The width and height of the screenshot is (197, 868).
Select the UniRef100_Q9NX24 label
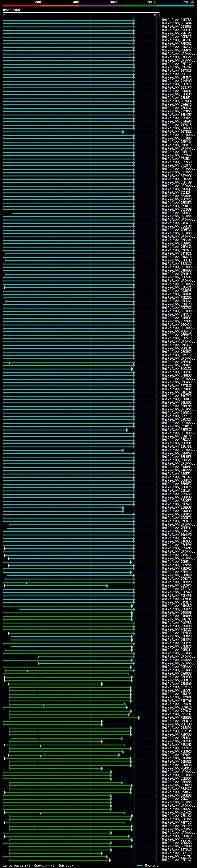(177, 799)
